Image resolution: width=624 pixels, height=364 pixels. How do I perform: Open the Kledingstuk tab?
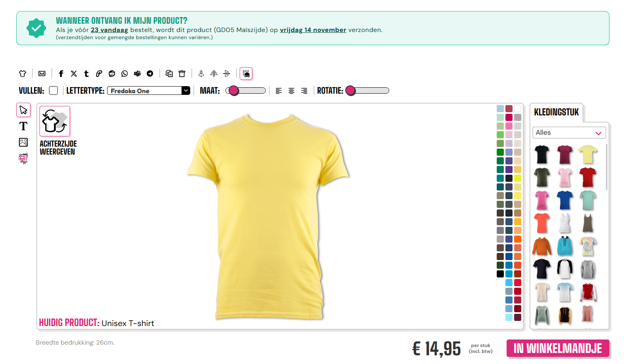[x=556, y=112]
